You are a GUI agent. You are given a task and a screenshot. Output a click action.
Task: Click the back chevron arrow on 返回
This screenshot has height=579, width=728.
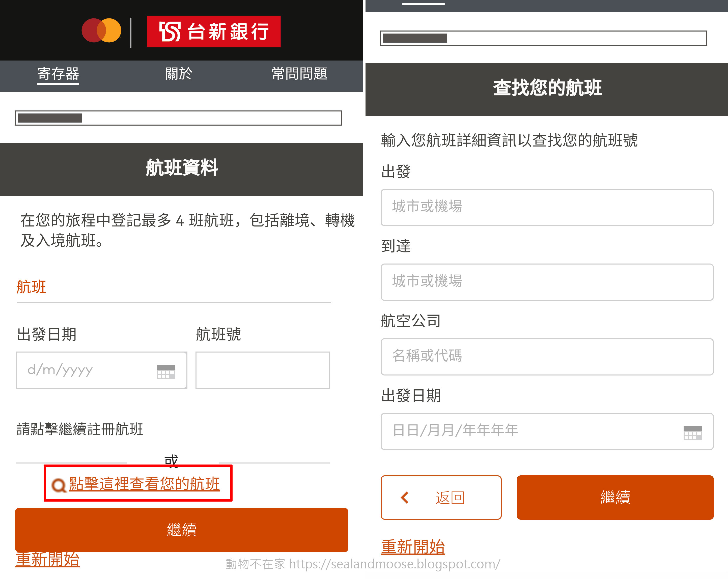click(405, 497)
